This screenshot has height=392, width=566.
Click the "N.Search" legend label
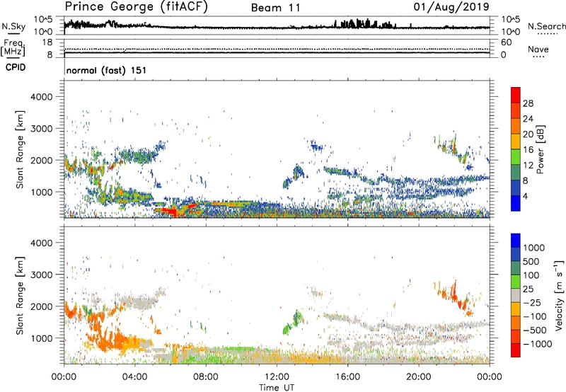[x=546, y=26]
